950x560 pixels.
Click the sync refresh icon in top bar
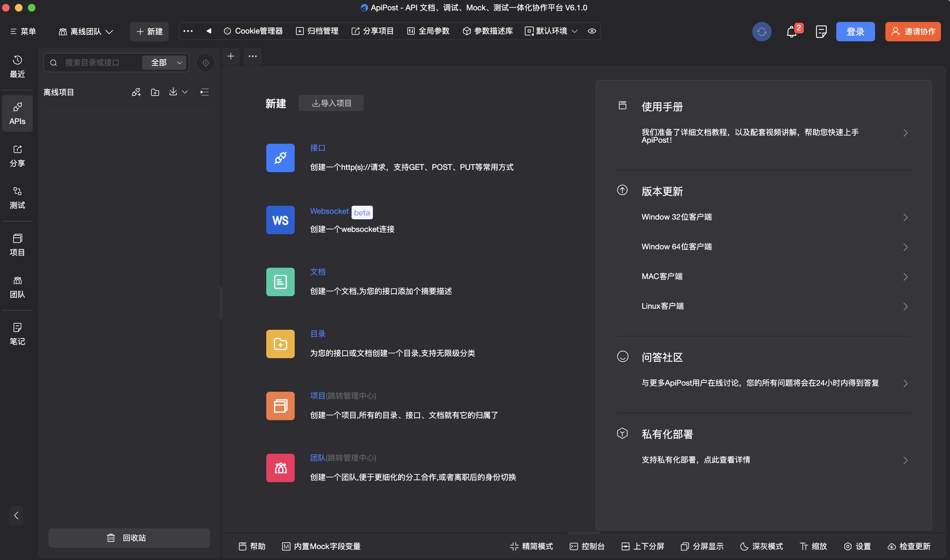point(762,32)
